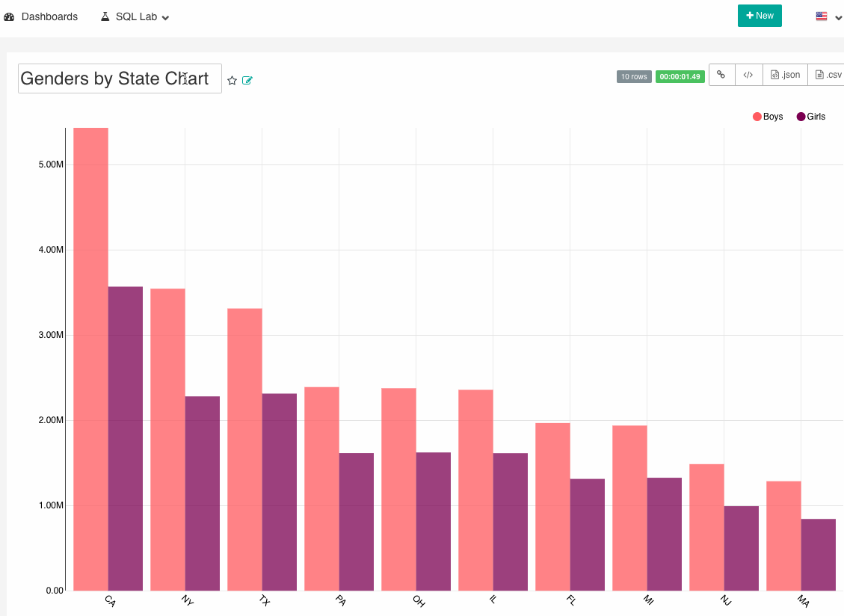The height and width of the screenshot is (616, 844).
Task: Click the Girls bar for MI
Action: (665, 535)
